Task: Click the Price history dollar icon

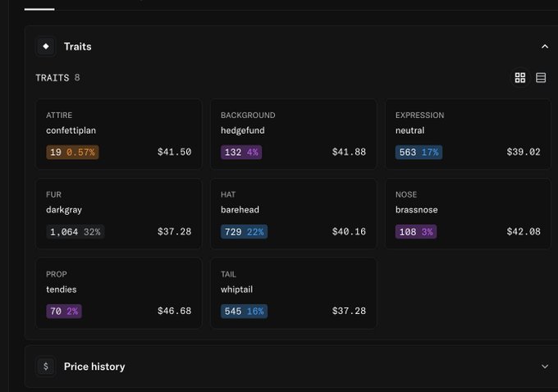Action: click(46, 367)
